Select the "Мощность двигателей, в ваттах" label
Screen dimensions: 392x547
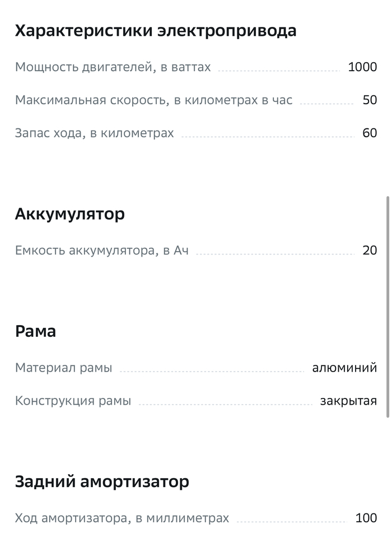pos(113,67)
